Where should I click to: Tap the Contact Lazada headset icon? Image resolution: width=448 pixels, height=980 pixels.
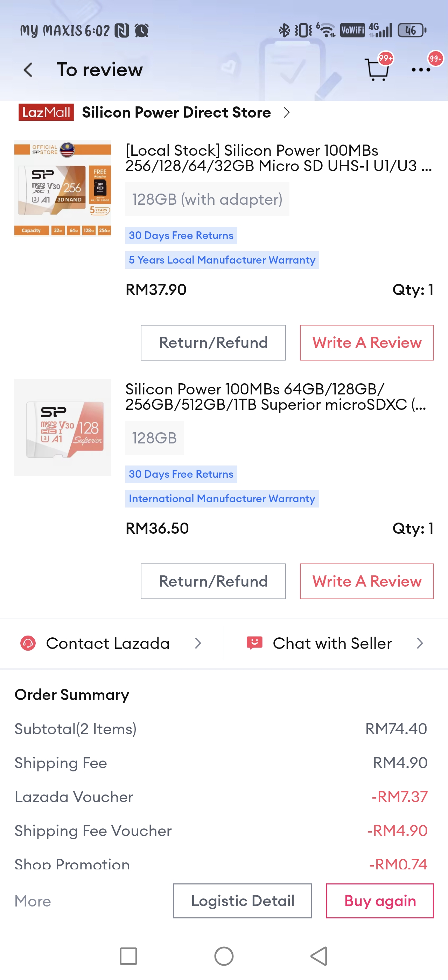coord(28,643)
